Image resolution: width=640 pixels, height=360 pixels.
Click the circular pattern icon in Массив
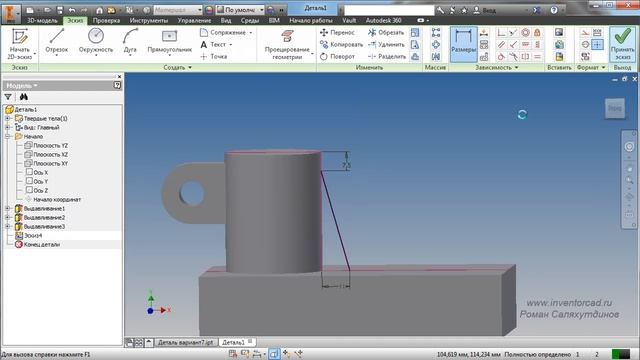(436, 44)
